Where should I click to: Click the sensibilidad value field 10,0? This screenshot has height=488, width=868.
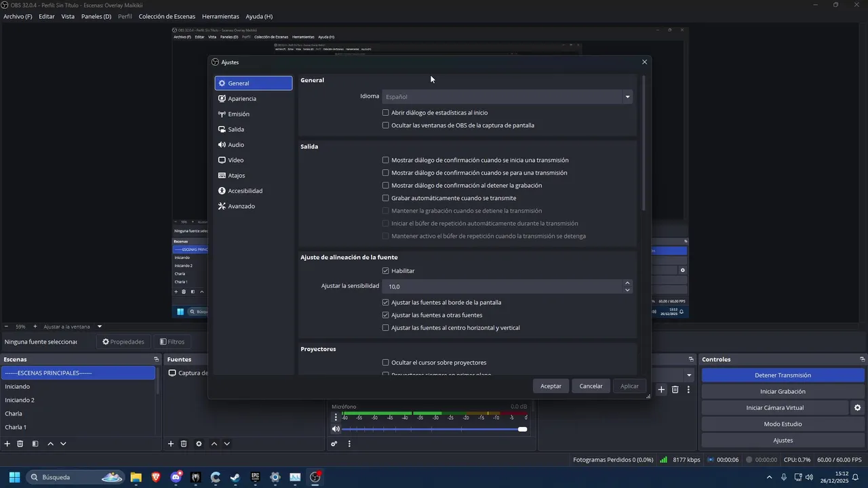coord(502,286)
